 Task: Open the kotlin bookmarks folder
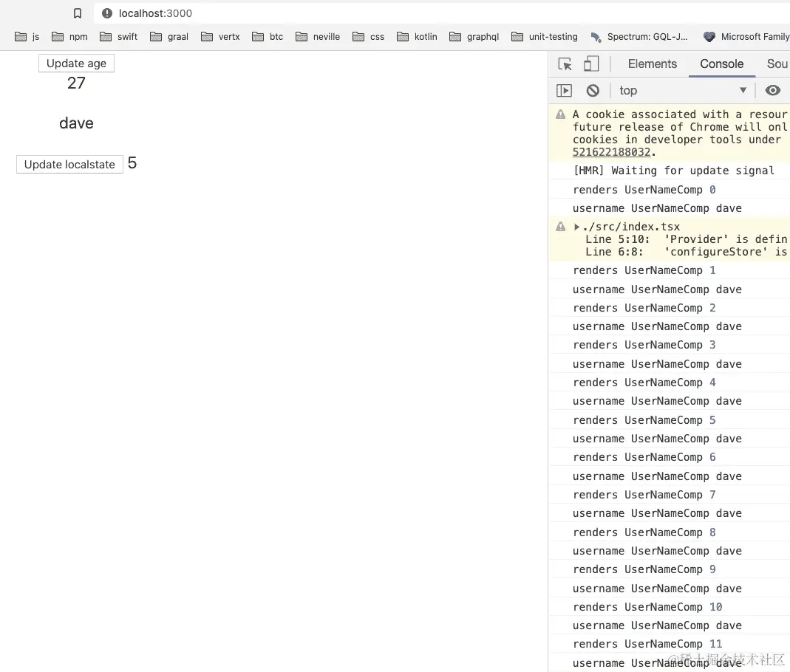tap(417, 37)
